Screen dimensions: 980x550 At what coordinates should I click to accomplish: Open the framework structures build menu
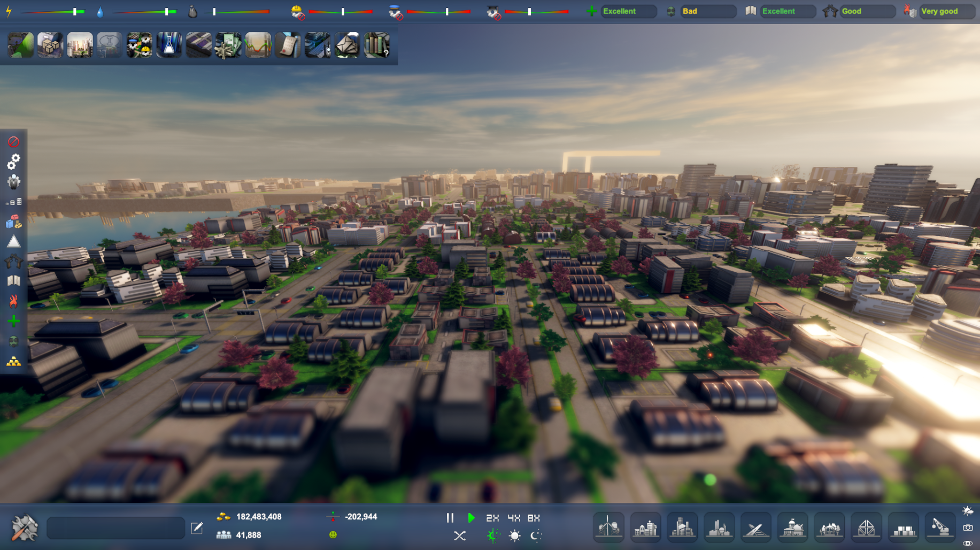(866, 528)
